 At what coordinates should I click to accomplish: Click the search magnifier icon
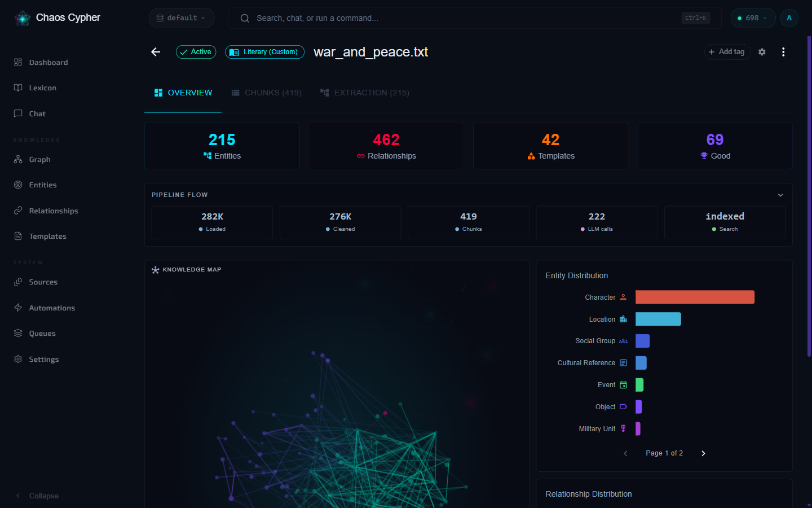click(x=245, y=18)
